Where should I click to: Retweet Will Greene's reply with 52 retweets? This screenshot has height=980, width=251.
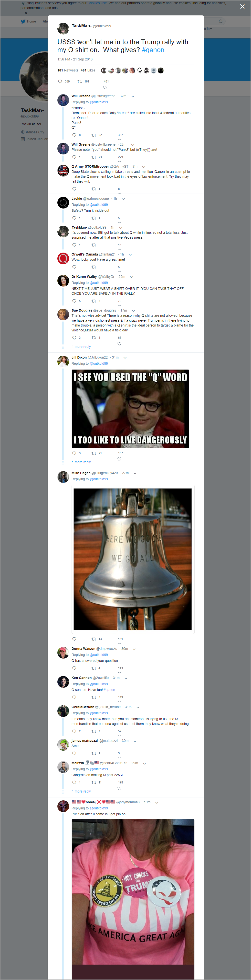(94, 135)
